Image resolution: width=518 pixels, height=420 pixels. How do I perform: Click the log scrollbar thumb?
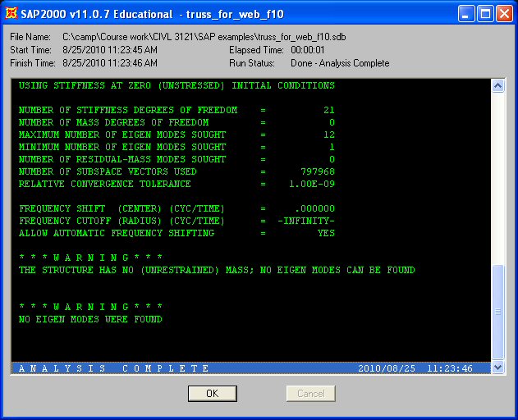pyautogui.click(x=497, y=312)
